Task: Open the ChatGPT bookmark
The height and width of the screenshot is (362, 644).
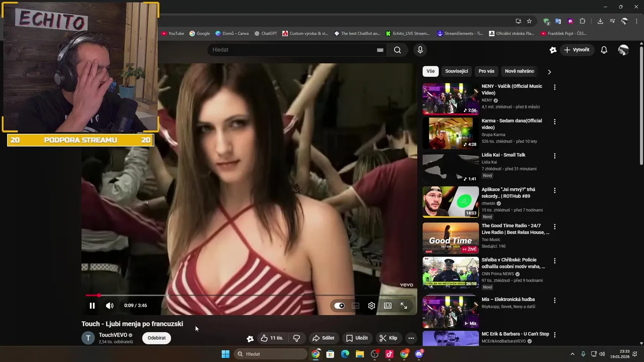Action: (x=266, y=34)
